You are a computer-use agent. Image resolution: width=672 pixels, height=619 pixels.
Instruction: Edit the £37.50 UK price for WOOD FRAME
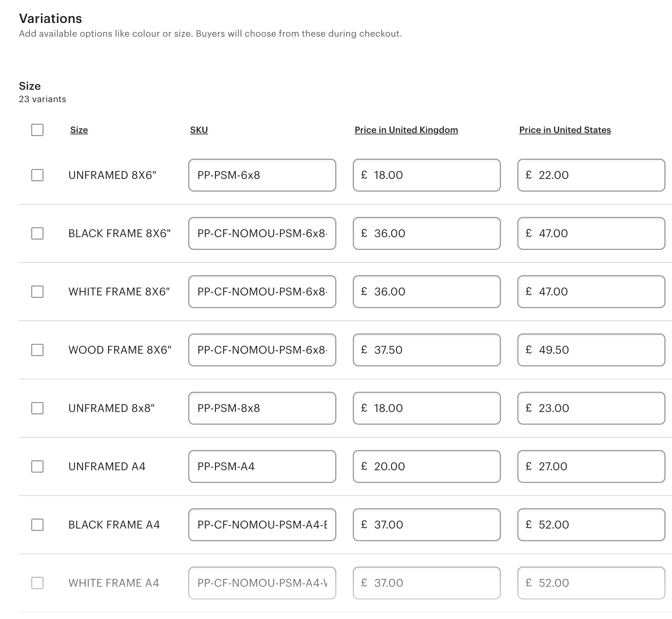(426, 350)
